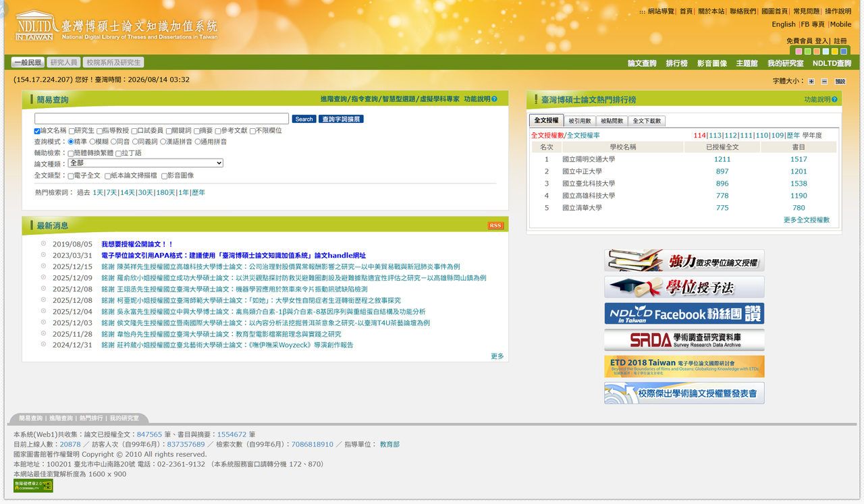
Task: Check the 電子全文 full-text type checkbox
Action: pyautogui.click(x=71, y=176)
